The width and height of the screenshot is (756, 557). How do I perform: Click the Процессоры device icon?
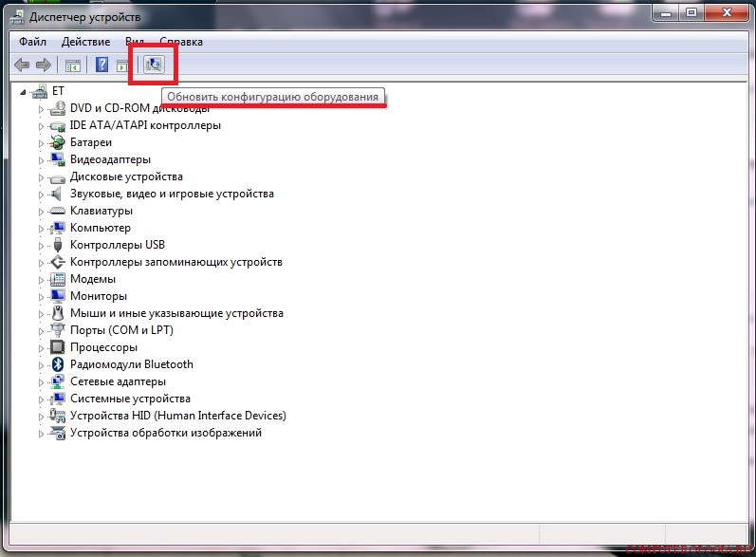click(x=57, y=347)
